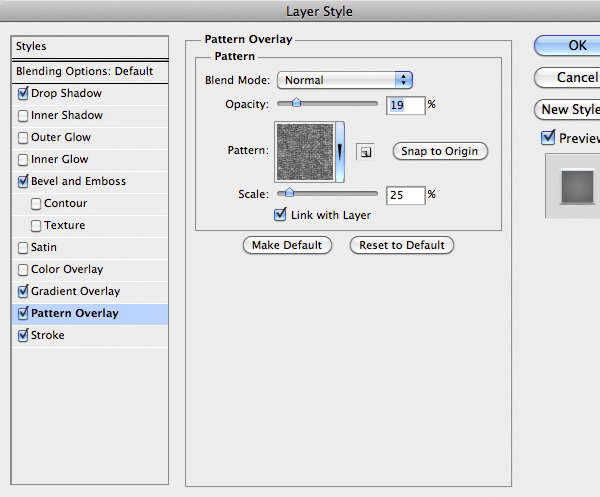600x497 pixels.
Task: Open the pattern picker dropdown arrow
Action: point(340,151)
